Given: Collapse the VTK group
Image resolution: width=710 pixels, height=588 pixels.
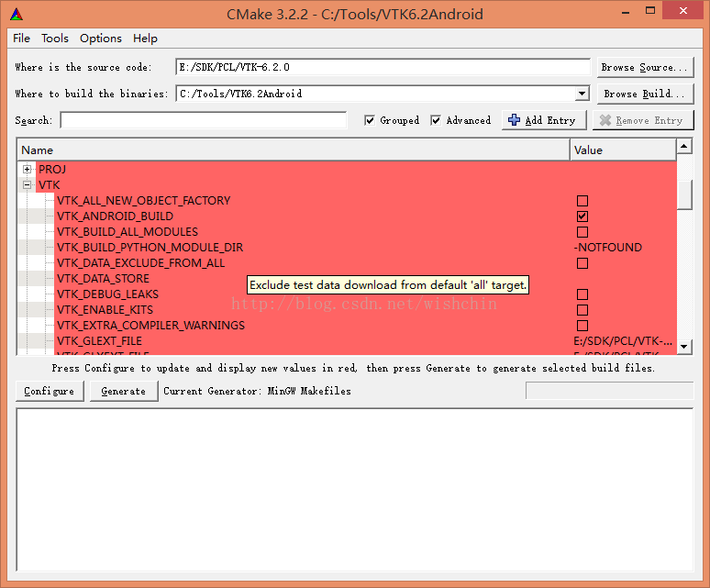Looking at the screenshot, I should click(28, 184).
